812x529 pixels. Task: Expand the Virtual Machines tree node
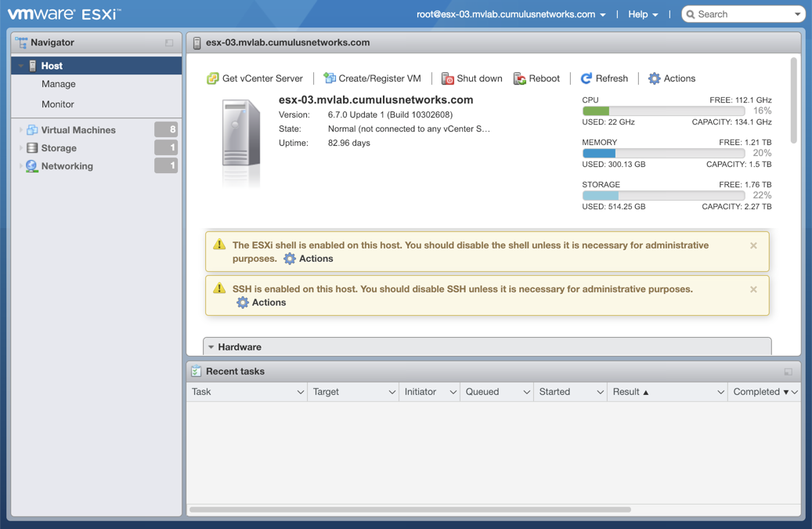21,130
